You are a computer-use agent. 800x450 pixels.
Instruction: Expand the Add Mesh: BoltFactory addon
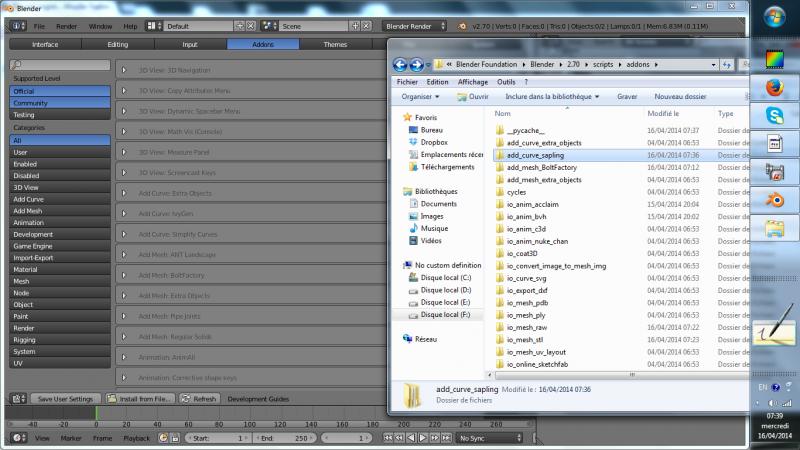coord(123,275)
